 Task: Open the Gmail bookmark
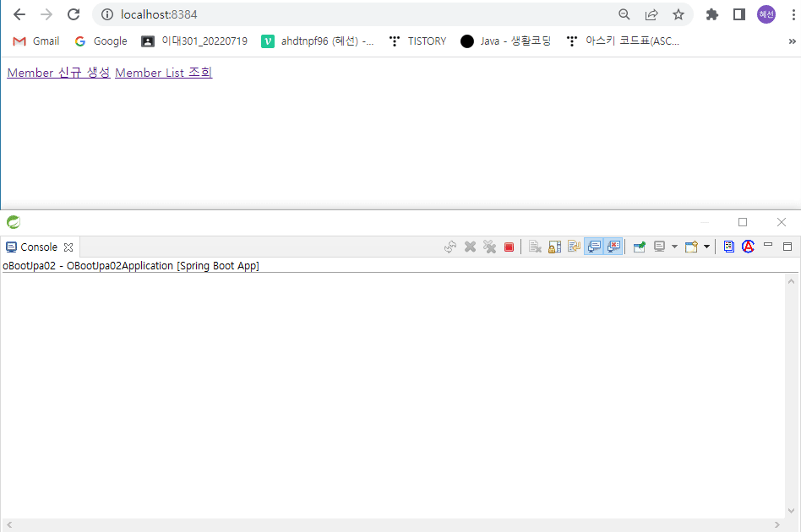point(35,41)
